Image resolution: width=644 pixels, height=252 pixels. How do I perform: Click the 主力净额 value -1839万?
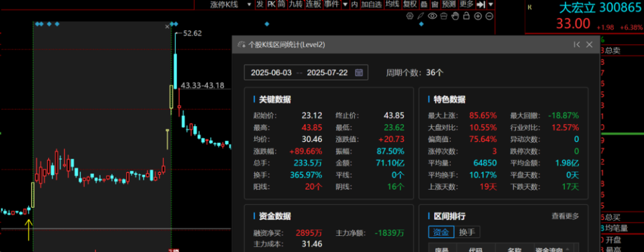coord(389,233)
